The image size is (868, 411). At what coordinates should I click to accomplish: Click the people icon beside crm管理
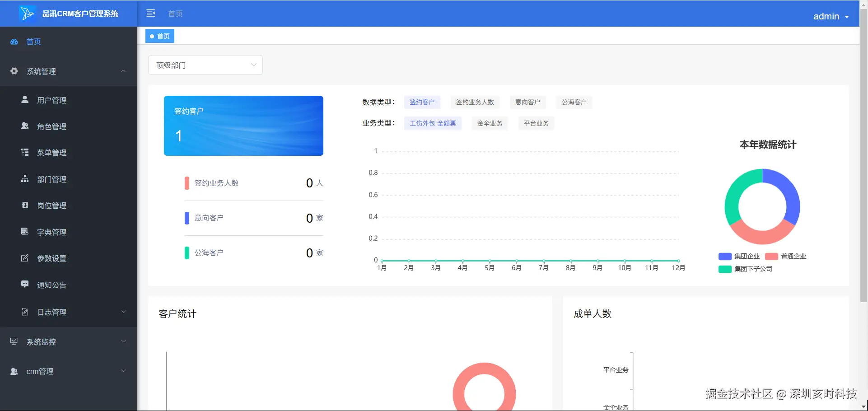tap(14, 371)
